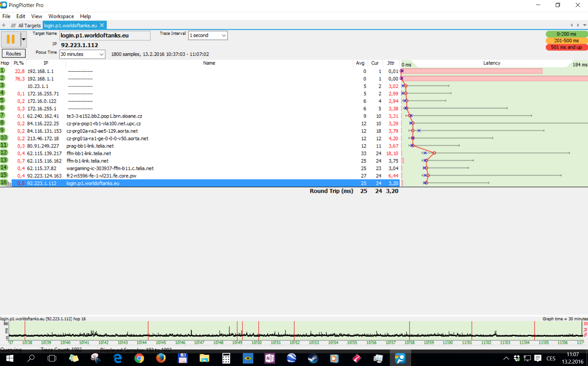Switch to the All Targets tab
Image resolution: width=588 pixels, height=366 pixels.
[x=26, y=25]
